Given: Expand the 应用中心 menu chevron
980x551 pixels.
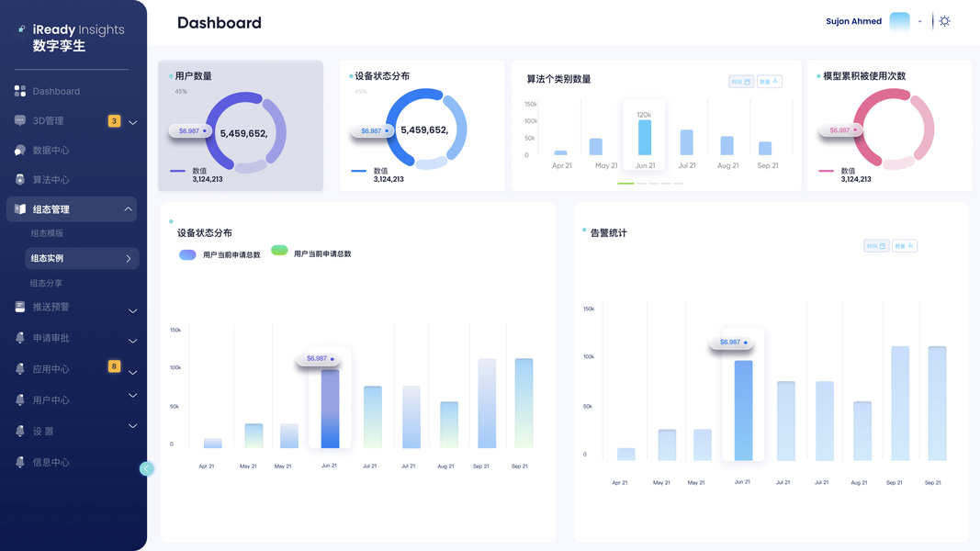Looking at the screenshot, I should (x=132, y=372).
